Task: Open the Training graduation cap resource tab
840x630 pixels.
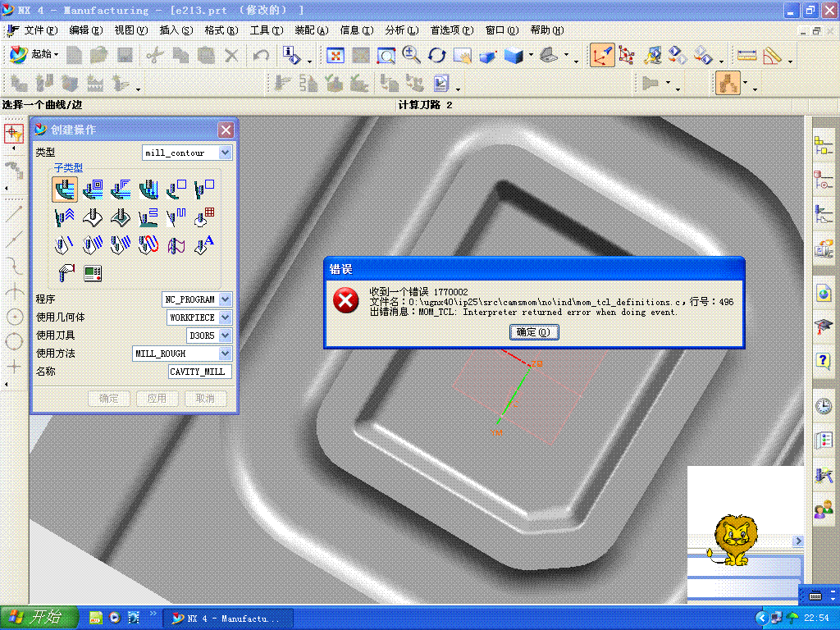Action: point(824,326)
